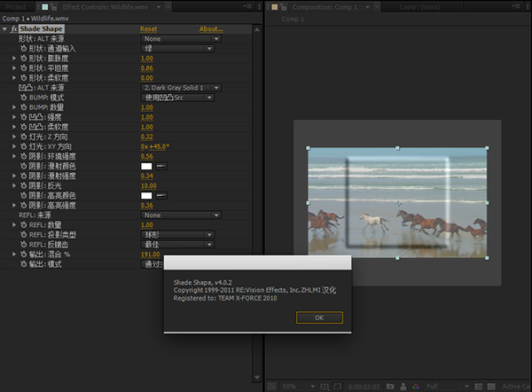Click stopwatch icon for 阴影: 高亮强度

pos(23,206)
